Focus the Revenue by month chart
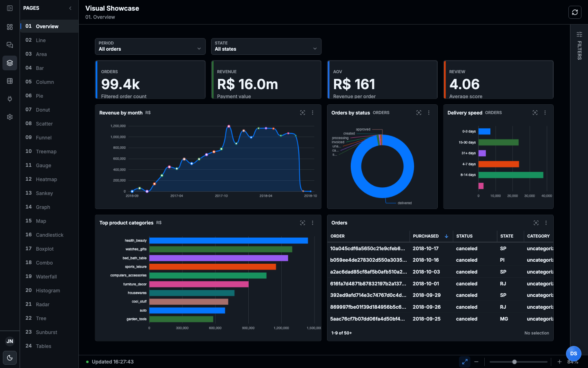Screen dimensions: 588x368 click(303, 113)
